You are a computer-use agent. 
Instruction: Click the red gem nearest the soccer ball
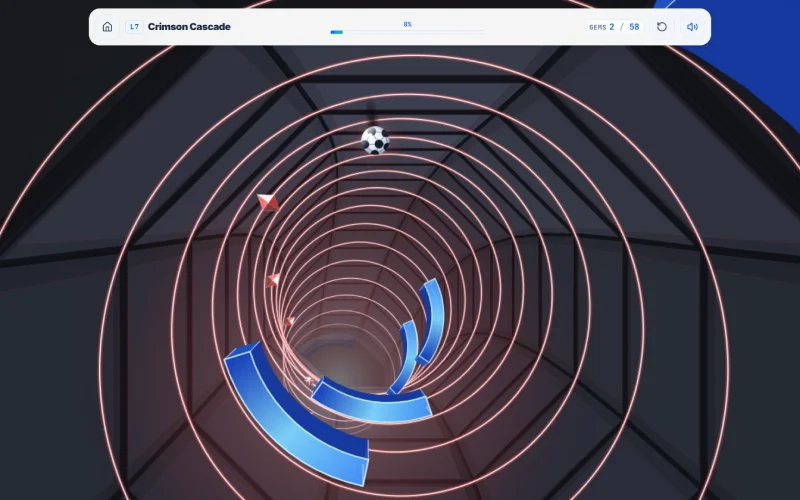[268, 203]
